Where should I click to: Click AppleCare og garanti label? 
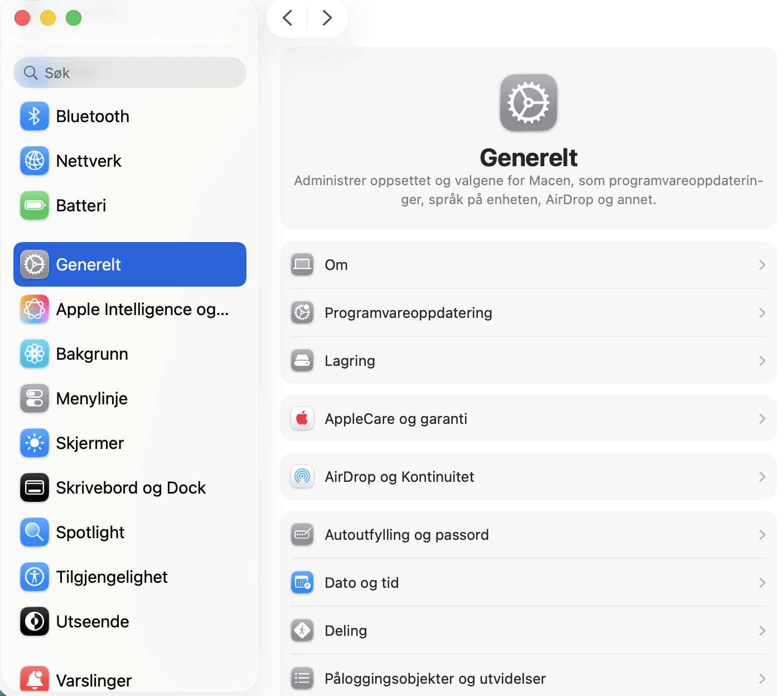point(396,419)
